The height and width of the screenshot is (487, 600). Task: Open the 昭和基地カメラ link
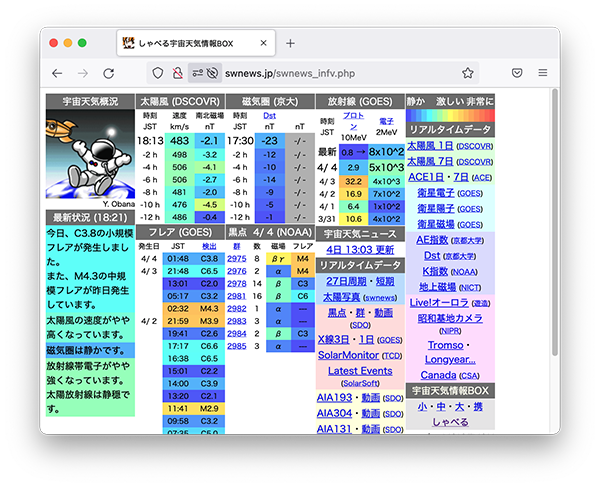click(449, 317)
